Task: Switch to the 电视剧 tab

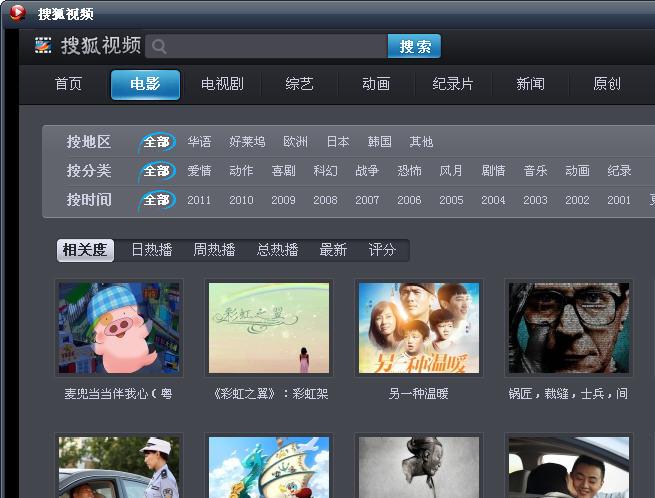Action: pos(222,84)
